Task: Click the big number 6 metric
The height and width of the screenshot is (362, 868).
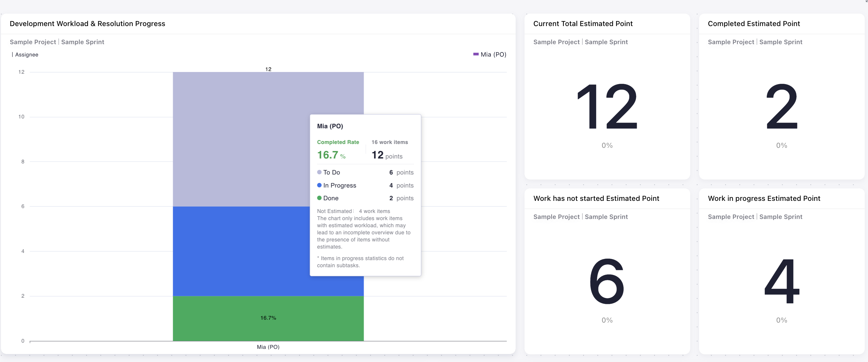Action: pyautogui.click(x=606, y=281)
